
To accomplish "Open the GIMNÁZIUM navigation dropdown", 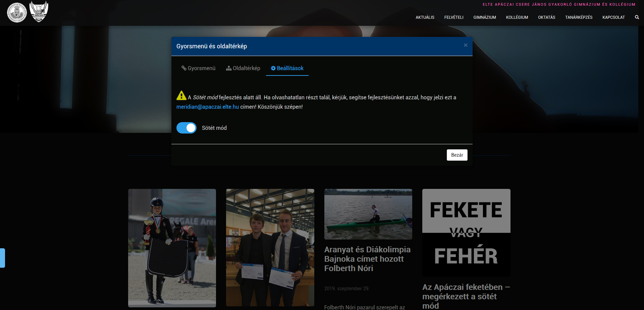I will point(484,17).
